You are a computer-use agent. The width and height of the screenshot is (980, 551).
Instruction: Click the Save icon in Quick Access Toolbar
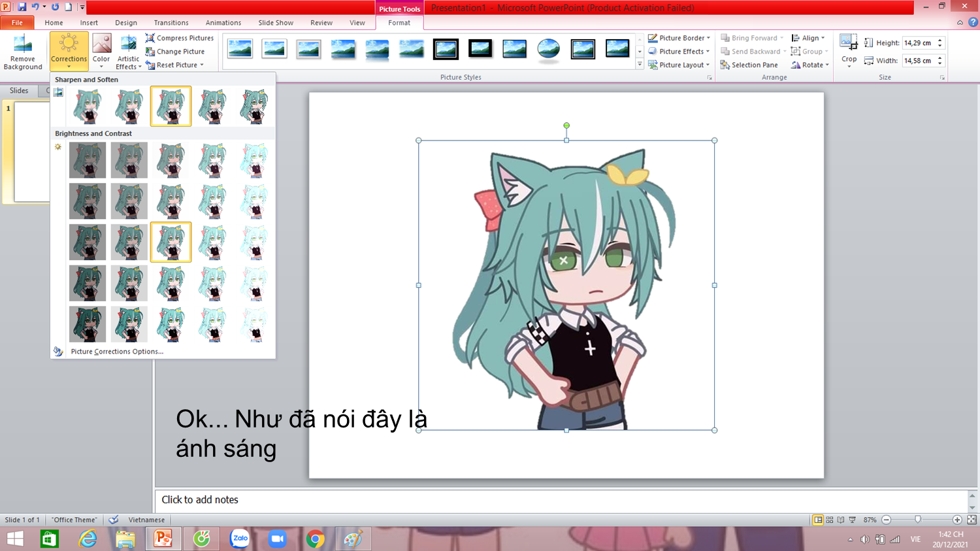pos(22,7)
